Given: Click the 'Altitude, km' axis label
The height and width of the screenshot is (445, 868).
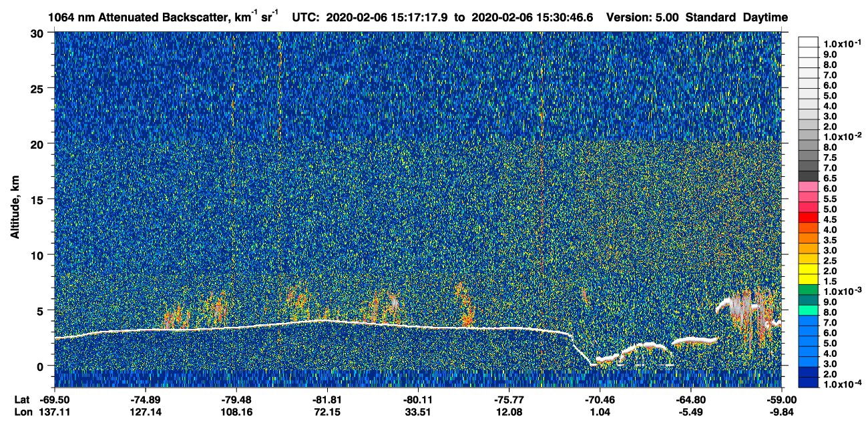Looking at the screenshot, I should (15, 207).
